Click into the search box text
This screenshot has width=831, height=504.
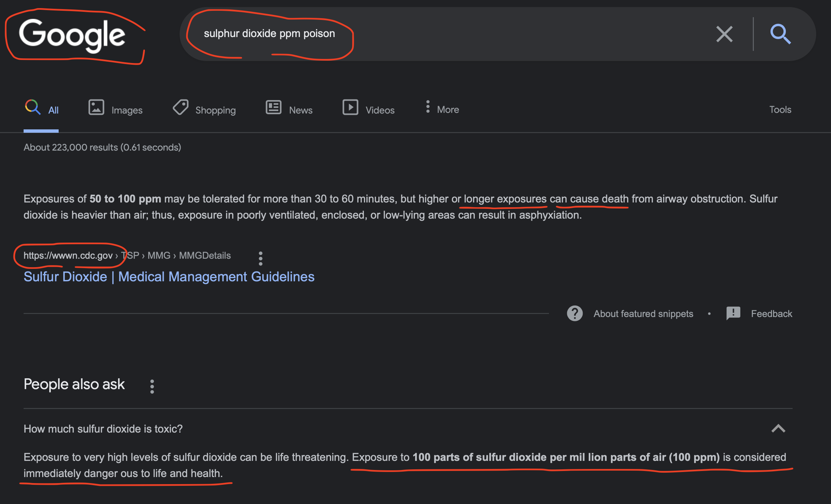click(269, 33)
